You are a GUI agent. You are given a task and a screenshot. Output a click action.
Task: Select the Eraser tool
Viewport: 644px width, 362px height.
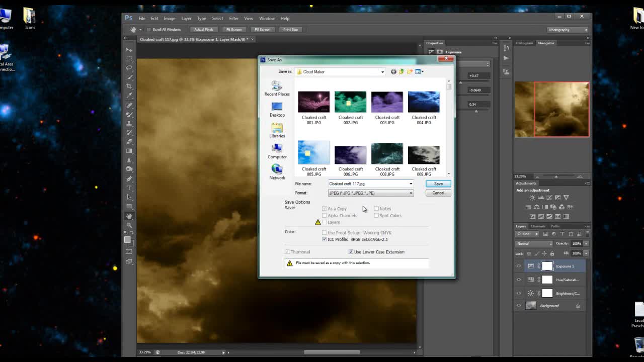point(129,141)
